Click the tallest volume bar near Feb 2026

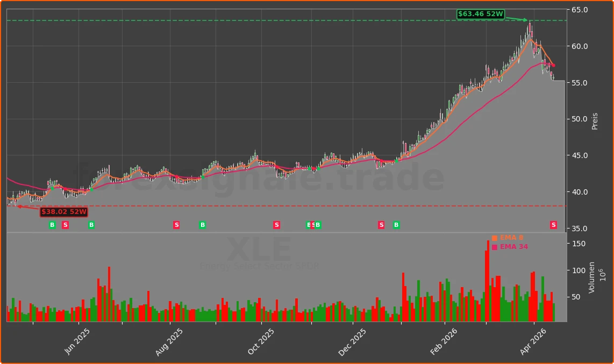coord(488,280)
